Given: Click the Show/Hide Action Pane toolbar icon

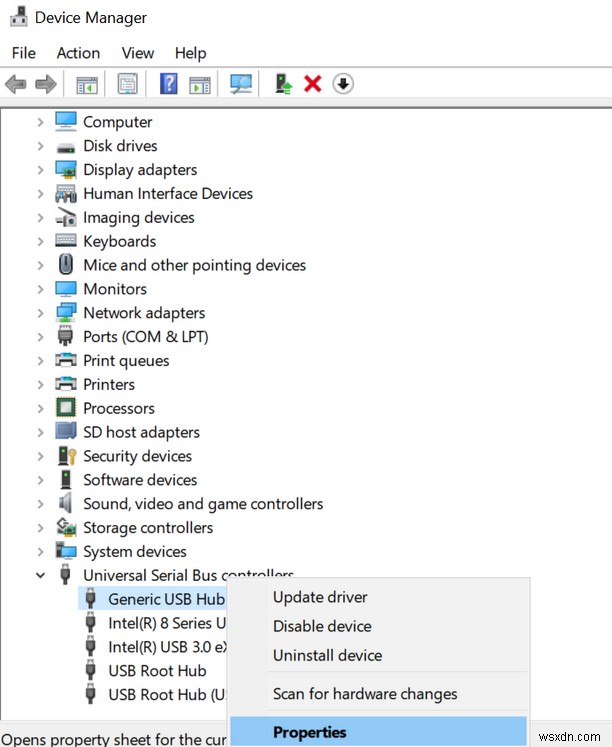Looking at the screenshot, I should pyautogui.click(x=200, y=84).
